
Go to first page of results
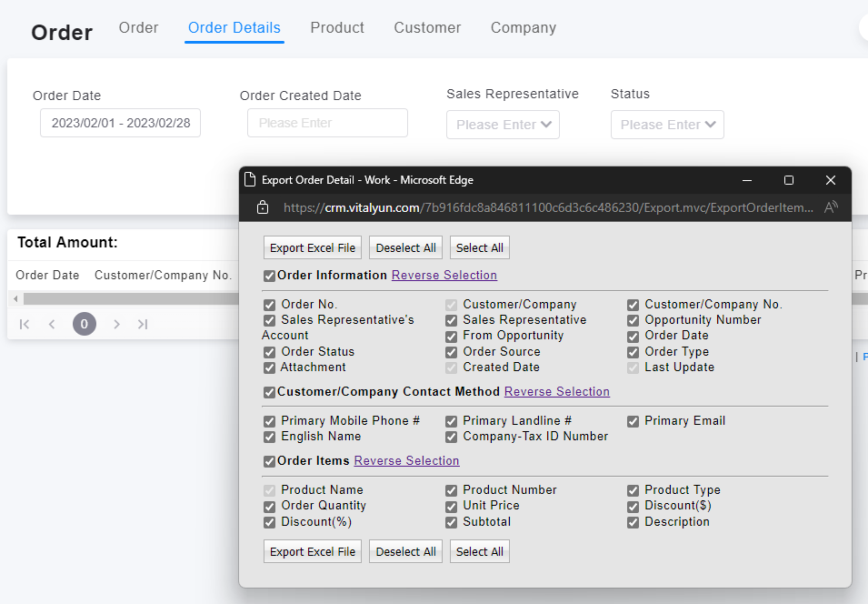pos(25,324)
